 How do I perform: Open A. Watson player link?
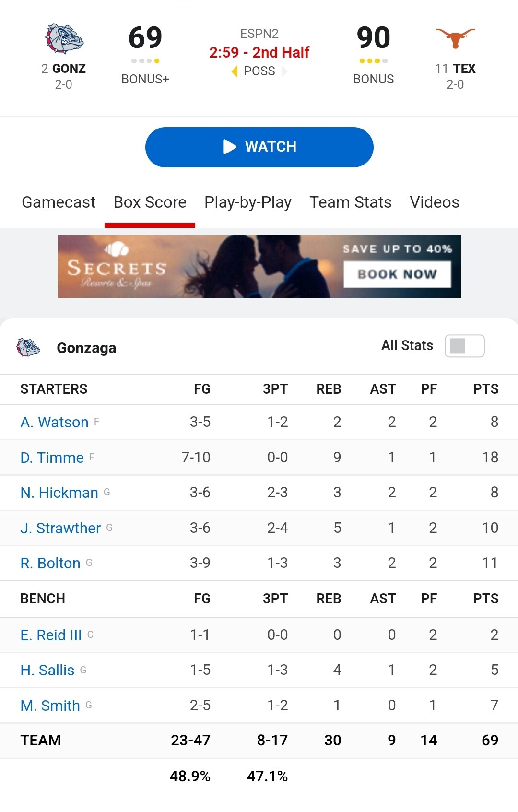pos(55,422)
